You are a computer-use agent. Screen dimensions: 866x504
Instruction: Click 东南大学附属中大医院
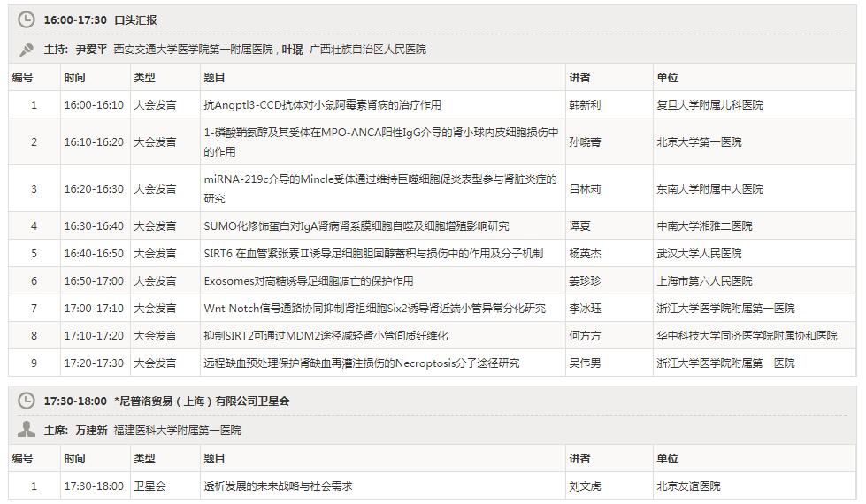click(709, 189)
